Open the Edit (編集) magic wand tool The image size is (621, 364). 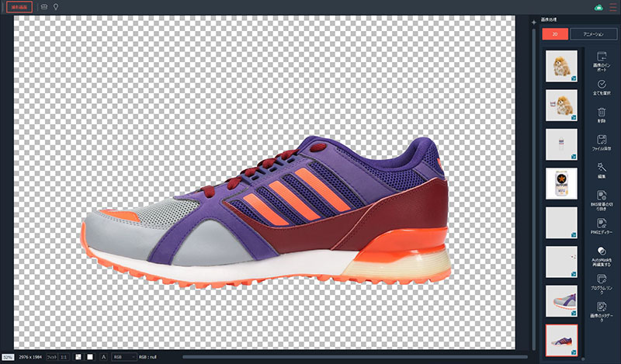(x=602, y=167)
